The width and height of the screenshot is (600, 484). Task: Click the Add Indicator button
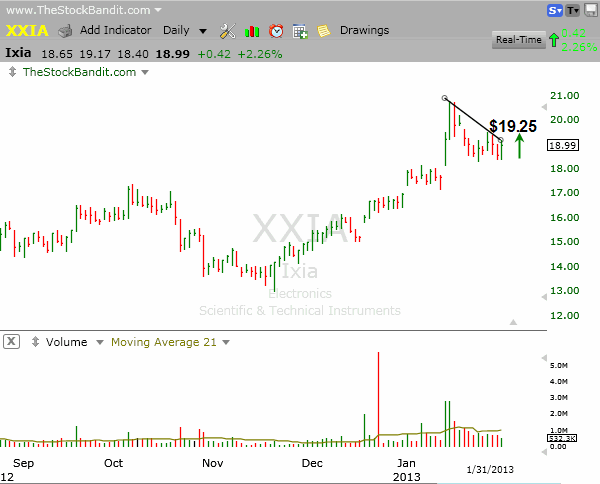point(116,30)
